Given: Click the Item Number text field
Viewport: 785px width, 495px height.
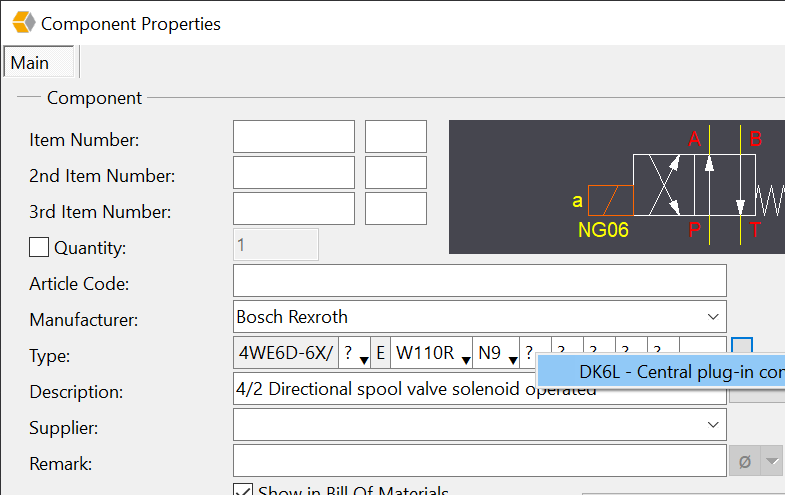Looking at the screenshot, I should 294,136.
